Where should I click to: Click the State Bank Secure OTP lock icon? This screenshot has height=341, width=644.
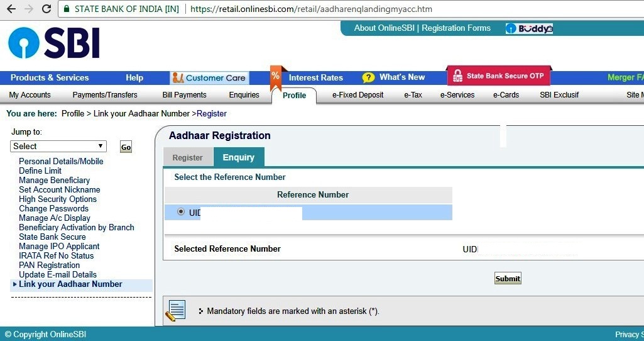click(x=457, y=76)
